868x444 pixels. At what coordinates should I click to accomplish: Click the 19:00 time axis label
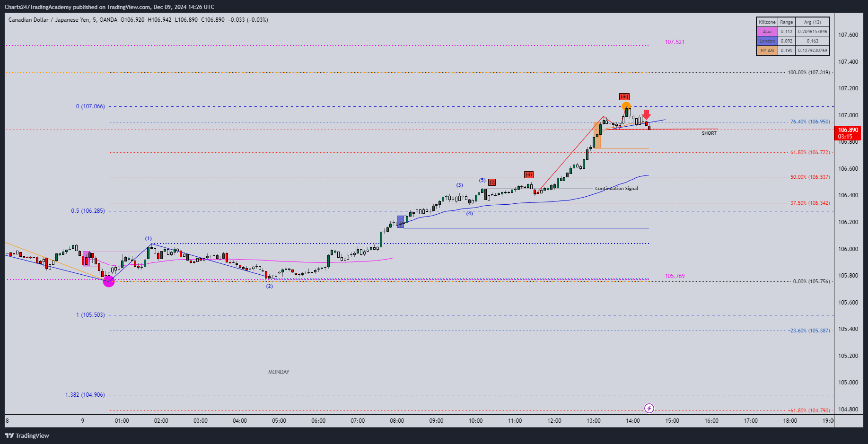828,421
